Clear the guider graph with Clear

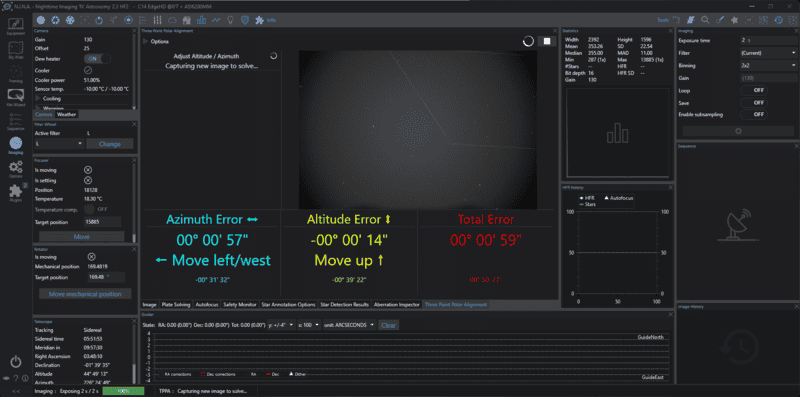pyautogui.click(x=389, y=325)
